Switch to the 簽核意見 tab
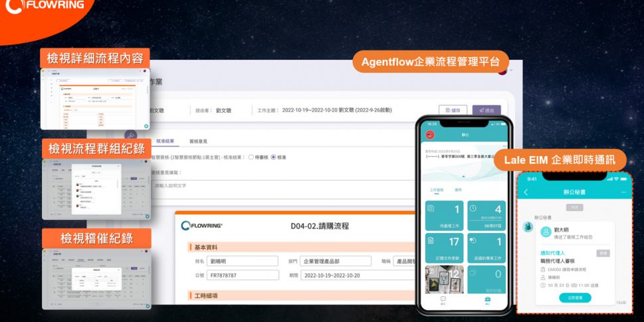The height and width of the screenshot is (322, 644). pos(198,141)
